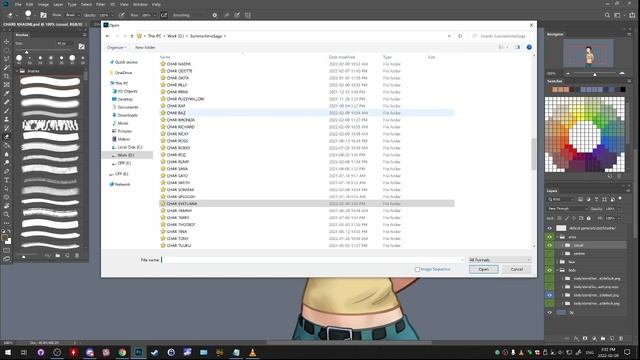
Task: Delete layer using the Layers panel trash icon
Action: (x=621, y=338)
